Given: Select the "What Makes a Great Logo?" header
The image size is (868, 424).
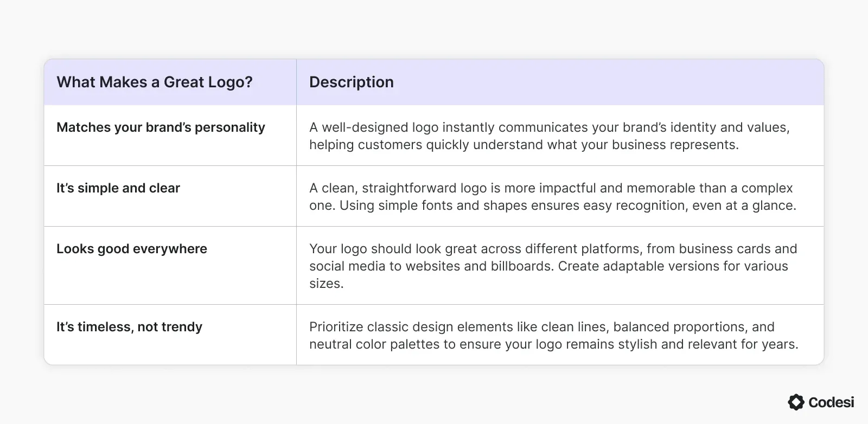Looking at the screenshot, I should pos(155,82).
